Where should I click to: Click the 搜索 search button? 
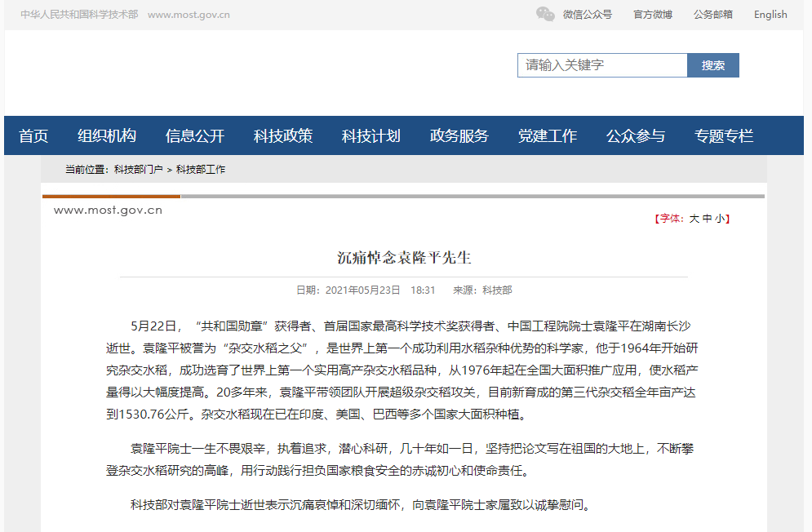(713, 65)
